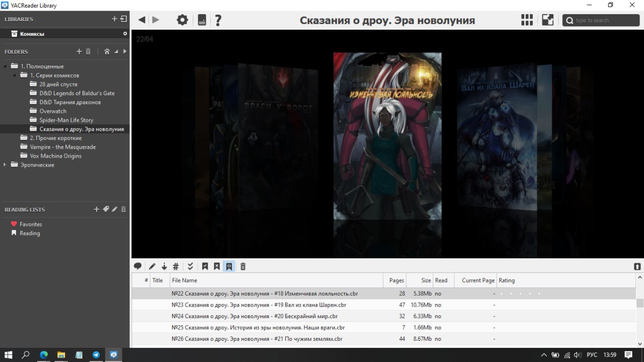Open the YACReader server book icon
Image resolution: width=644 pixels, height=362 pixels.
click(202, 20)
